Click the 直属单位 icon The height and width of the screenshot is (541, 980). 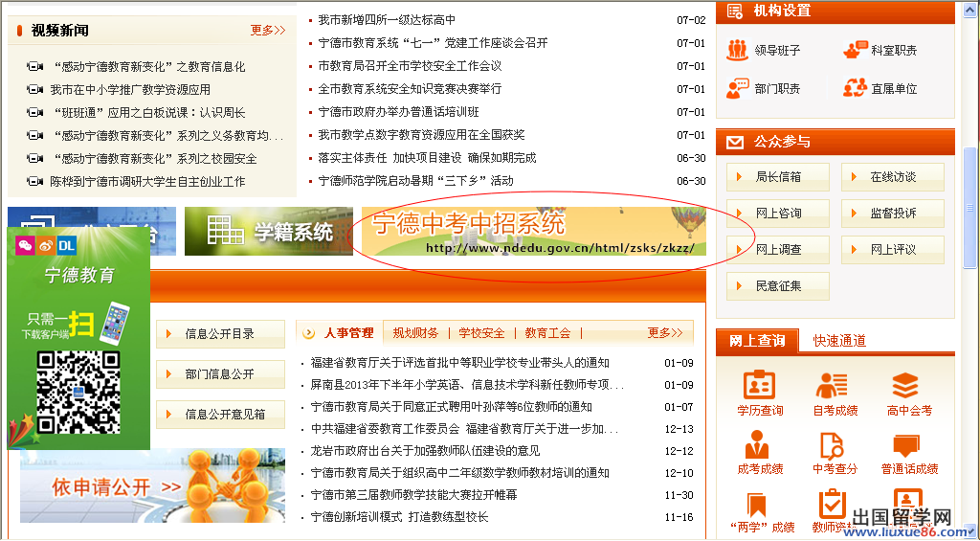(x=880, y=88)
